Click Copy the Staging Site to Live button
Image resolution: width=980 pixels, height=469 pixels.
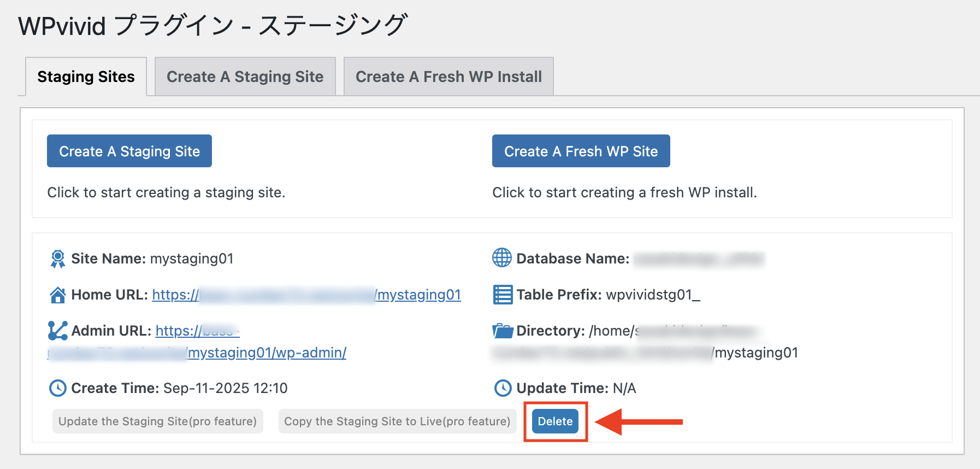(x=397, y=421)
